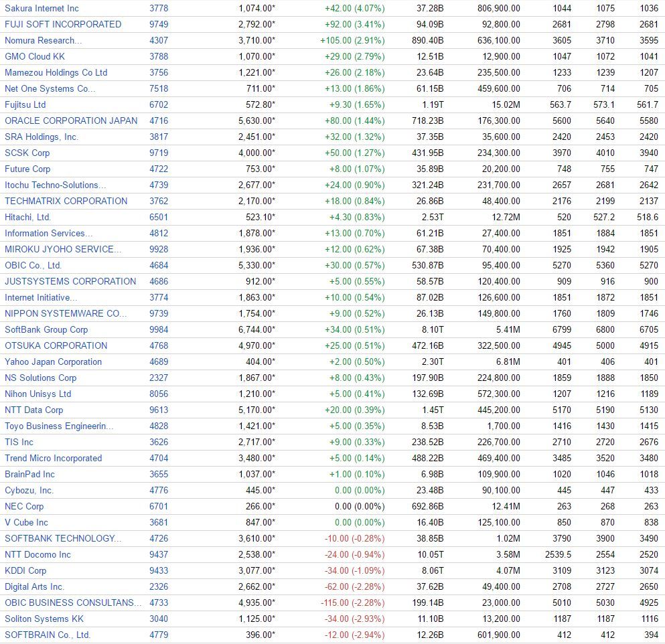Select TECHMATRIX CORPORATION link
Image resolution: width=665 pixels, height=644 pixels.
(66, 202)
